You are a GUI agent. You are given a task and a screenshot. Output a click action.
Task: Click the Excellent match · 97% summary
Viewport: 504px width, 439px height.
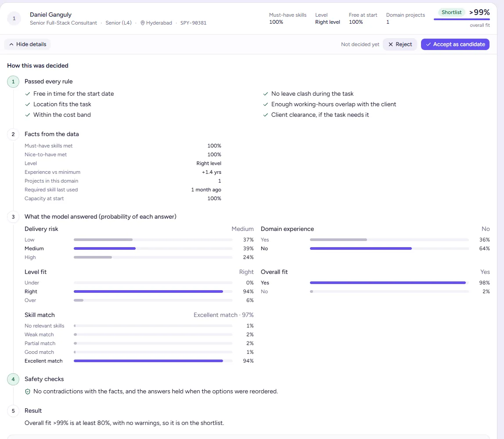[x=223, y=315]
